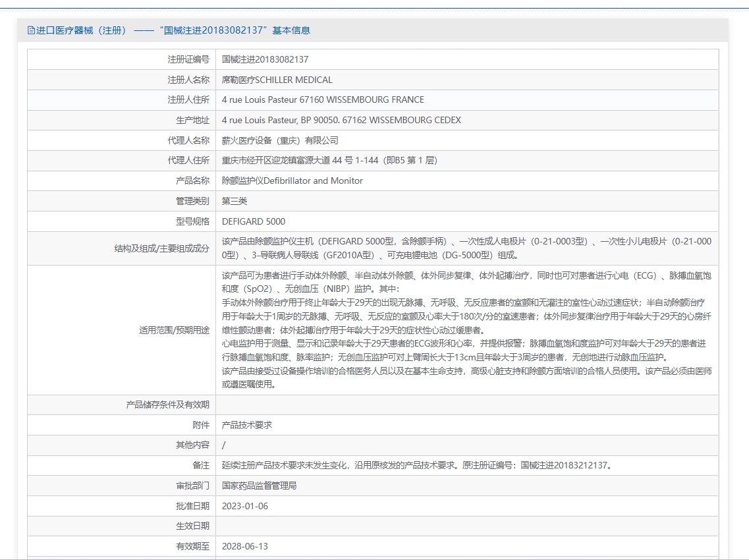Click the label 适用范围/预期用途
Image resolution: width=749 pixels, height=560 pixels.
click(175, 330)
